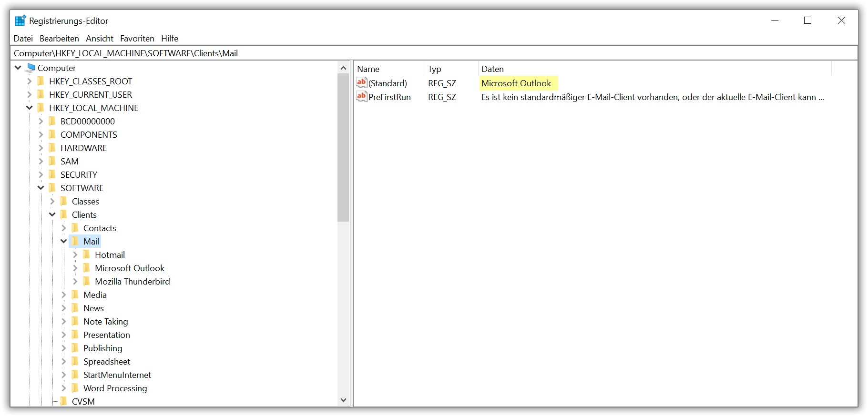Click the Publishing folder icon
Image resolution: width=868 pixels, height=417 pixels.
click(x=75, y=348)
